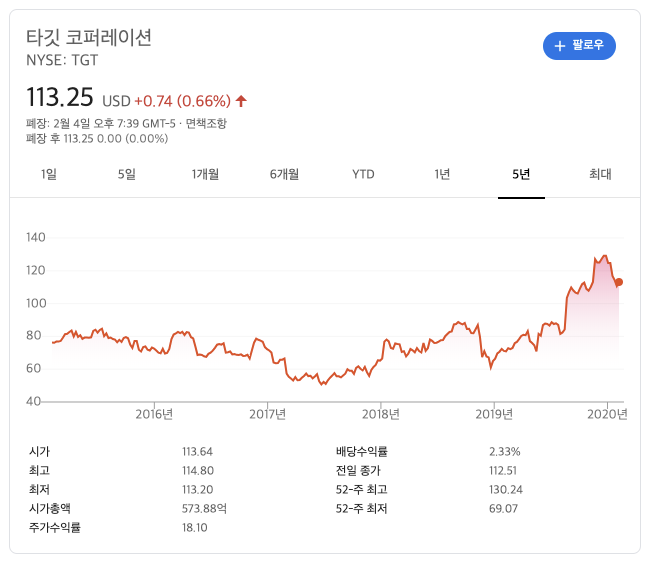Click the 면책조항 disclaimer link

pyautogui.click(x=206, y=123)
